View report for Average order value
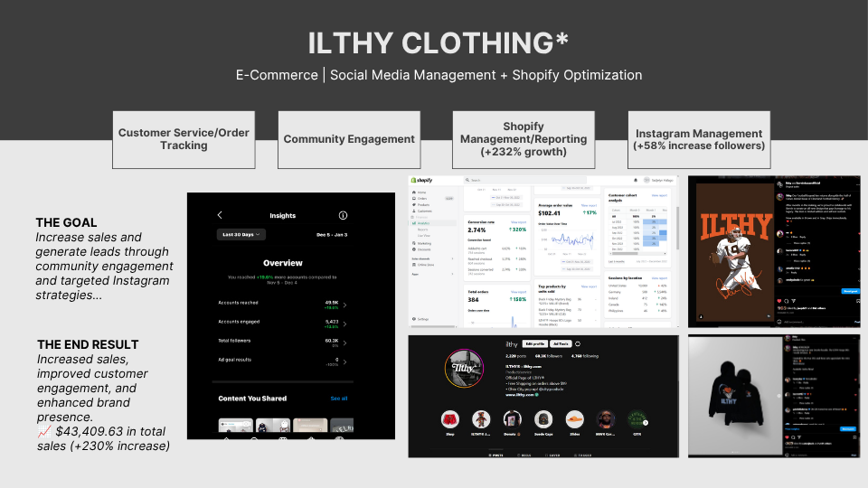 pyautogui.click(x=589, y=205)
